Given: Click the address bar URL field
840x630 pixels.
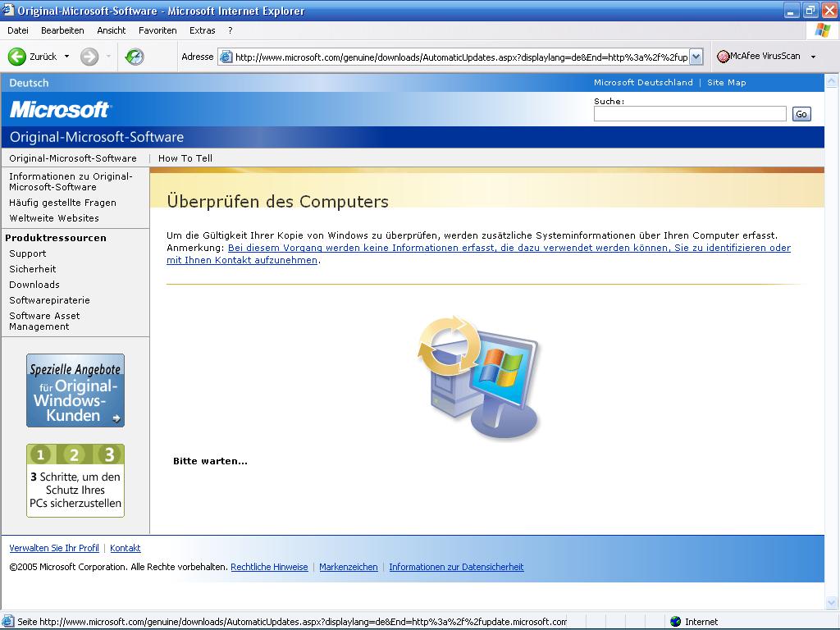Looking at the screenshot, I should [x=461, y=57].
